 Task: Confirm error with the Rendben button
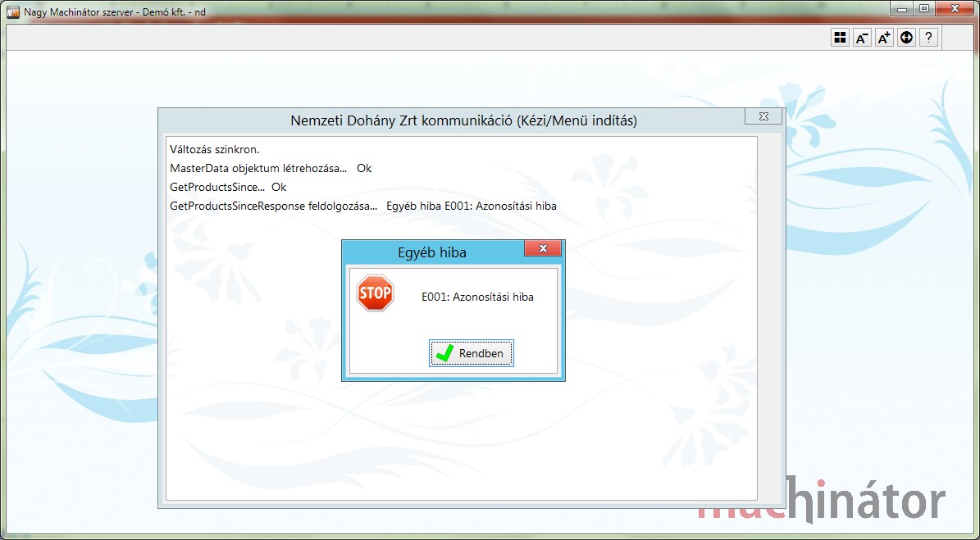click(472, 353)
